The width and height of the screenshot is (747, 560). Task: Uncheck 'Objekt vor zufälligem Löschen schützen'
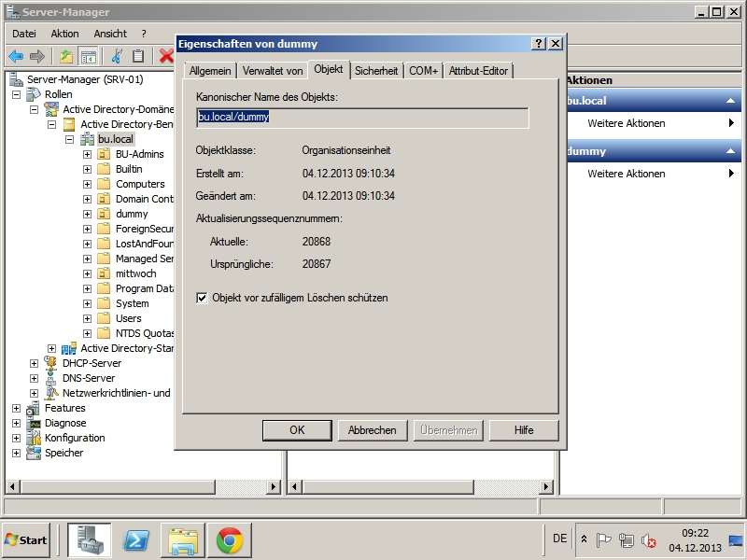tap(203, 298)
